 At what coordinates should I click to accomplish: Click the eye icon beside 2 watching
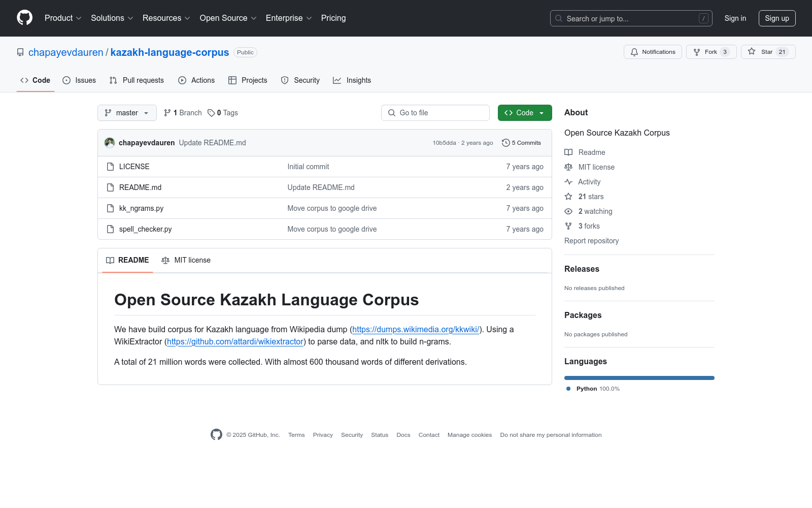[568, 211]
